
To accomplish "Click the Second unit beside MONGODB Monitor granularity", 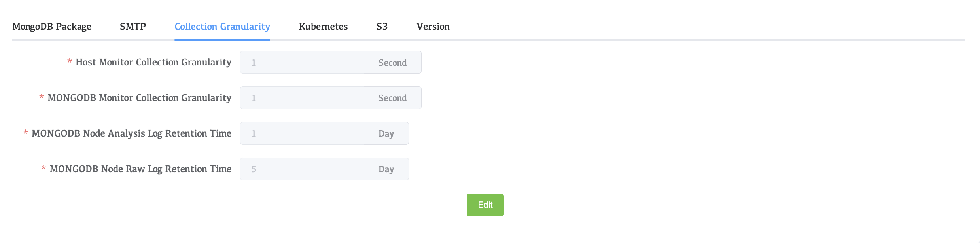I will pyautogui.click(x=393, y=98).
